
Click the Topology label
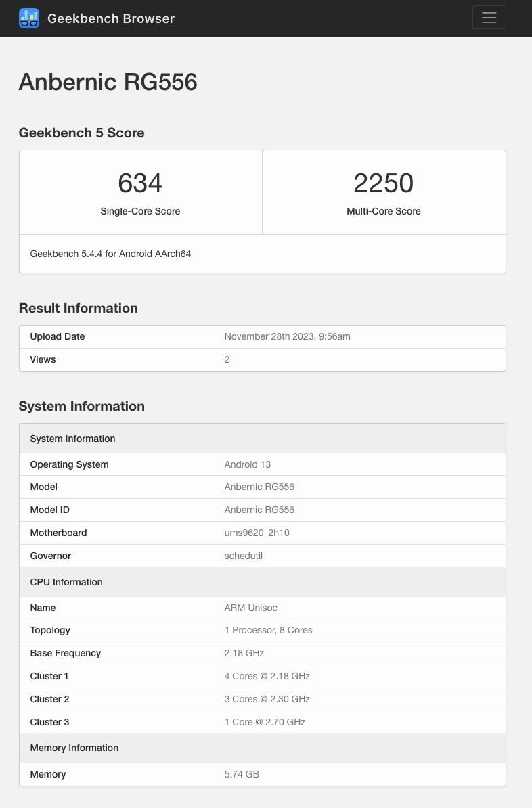pos(50,630)
